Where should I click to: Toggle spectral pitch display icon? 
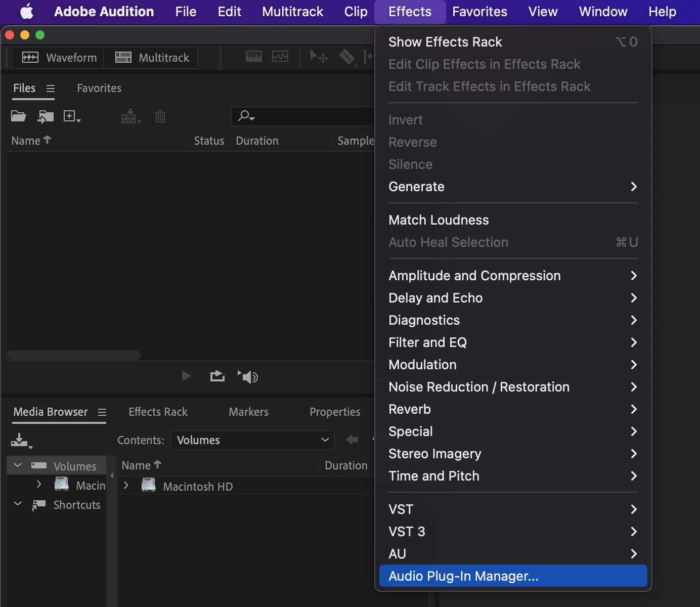[280, 57]
